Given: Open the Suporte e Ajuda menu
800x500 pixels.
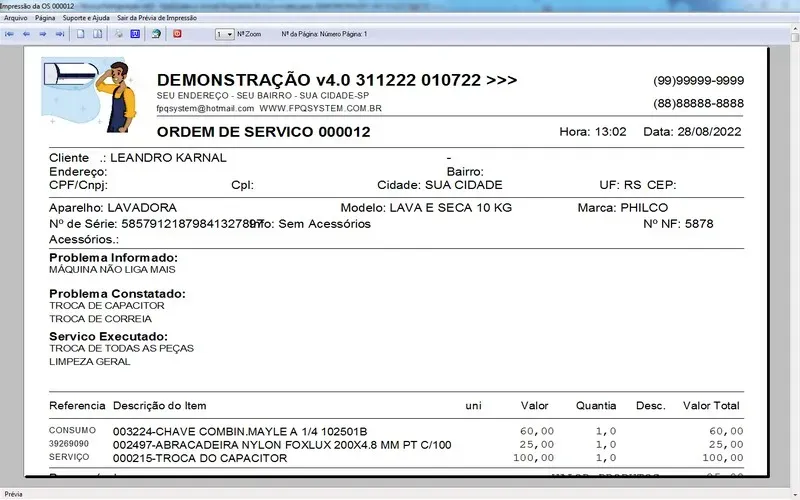Looking at the screenshot, I should [x=85, y=18].
